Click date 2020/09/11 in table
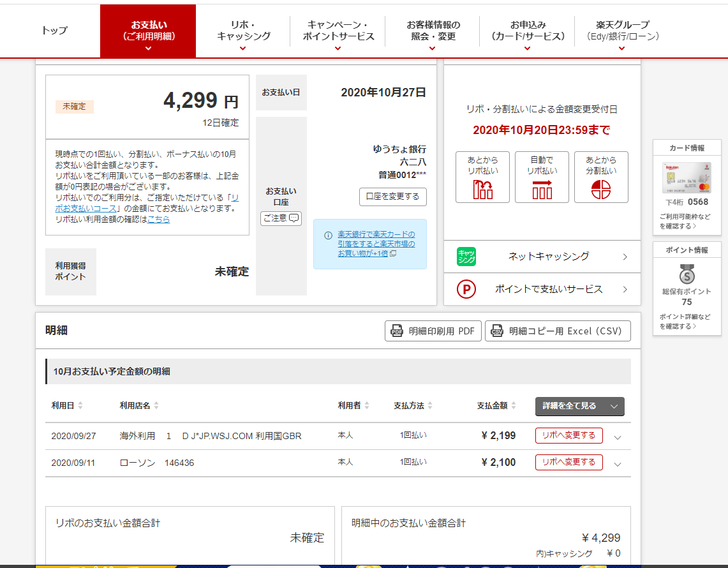728x568 pixels. click(x=73, y=463)
